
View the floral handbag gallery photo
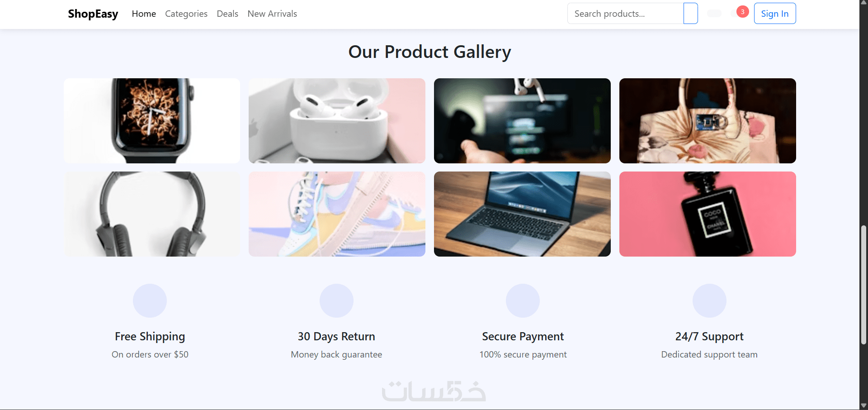click(x=708, y=121)
